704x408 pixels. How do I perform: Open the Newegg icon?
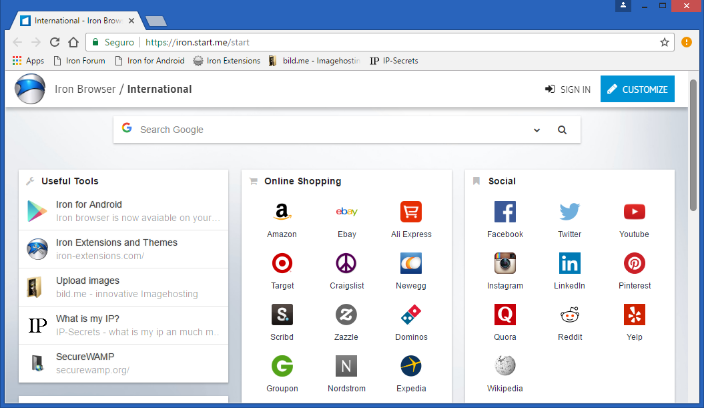click(x=411, y=263)
